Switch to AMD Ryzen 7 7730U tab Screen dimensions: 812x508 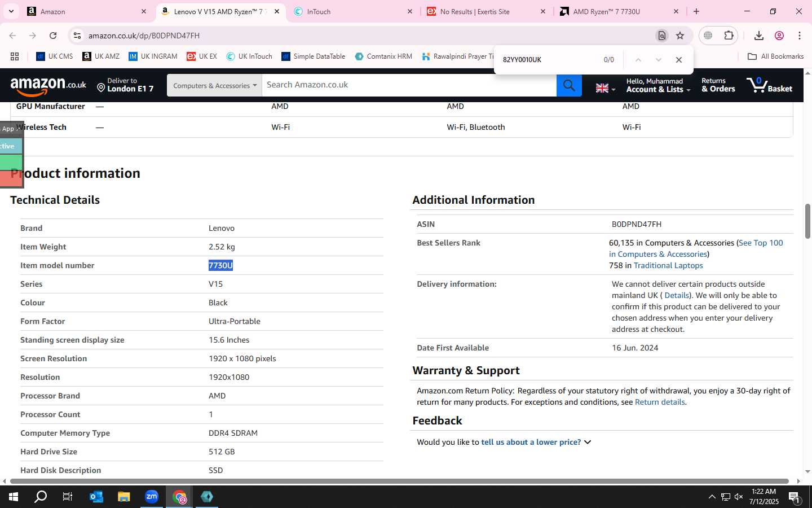619,11
